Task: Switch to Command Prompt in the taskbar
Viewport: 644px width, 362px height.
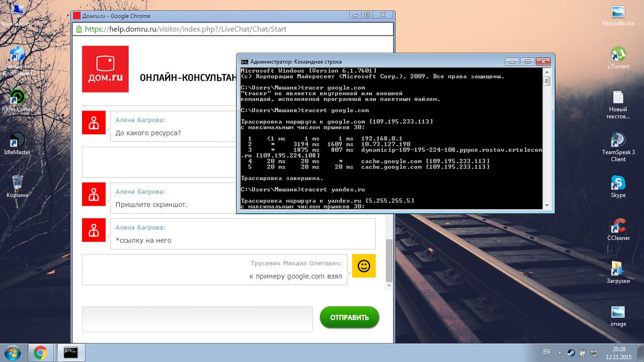Action: pyautogui.click(x=70, y=352)
